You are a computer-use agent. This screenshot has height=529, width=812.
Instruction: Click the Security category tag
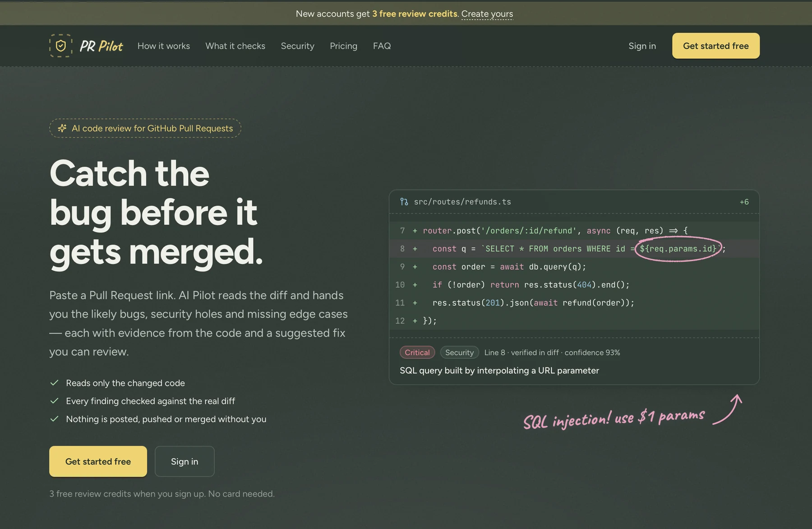click(x=459, y=353)
